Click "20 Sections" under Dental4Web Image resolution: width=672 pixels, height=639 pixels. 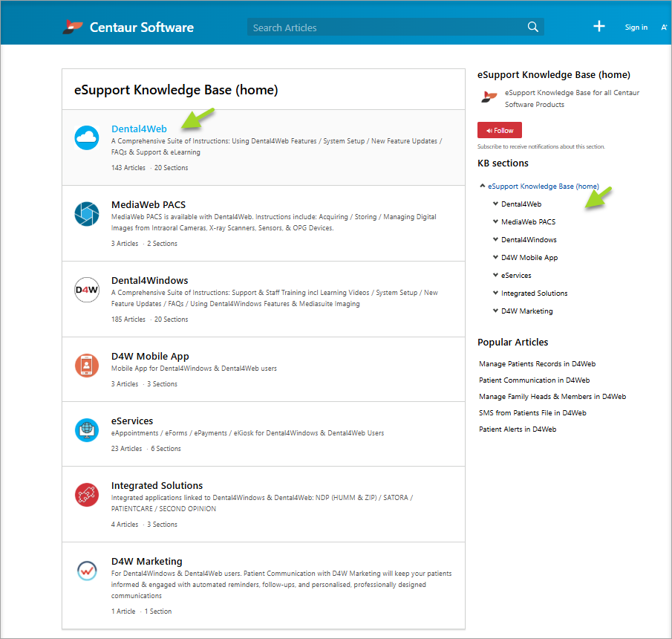[171, 168]
